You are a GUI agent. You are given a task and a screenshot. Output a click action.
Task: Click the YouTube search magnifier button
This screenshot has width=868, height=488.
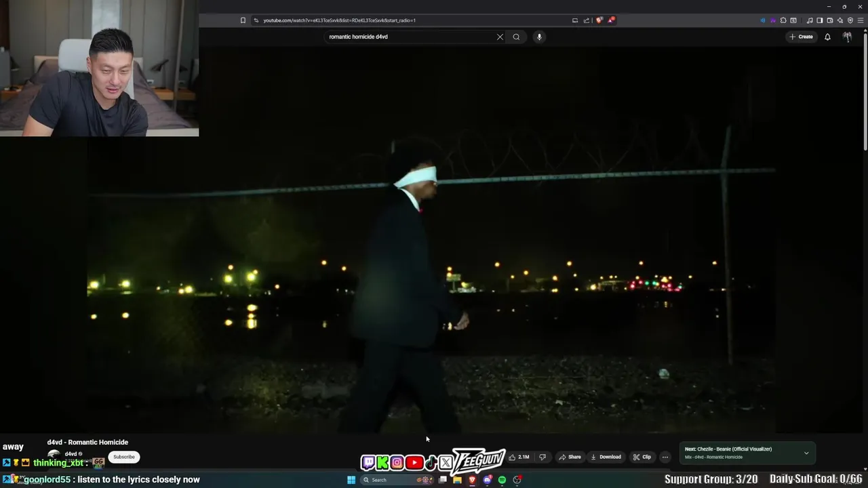click(x=516, y=37)
